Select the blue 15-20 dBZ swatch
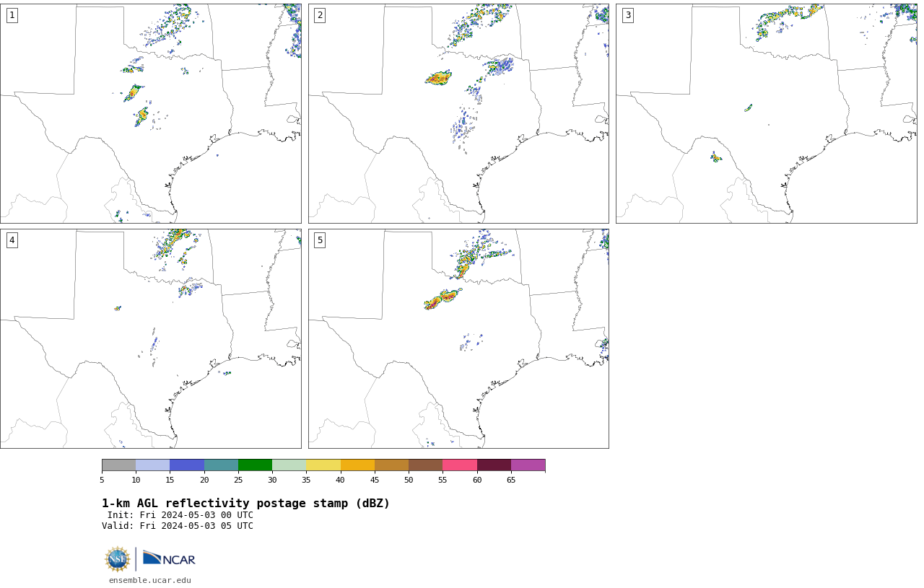The width and height of the screenshot is (924, 588). (187, 465)
